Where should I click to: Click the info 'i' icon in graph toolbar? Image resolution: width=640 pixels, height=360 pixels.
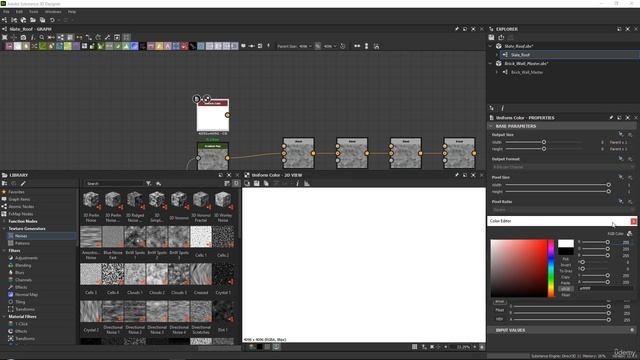[x=33, y=37]
